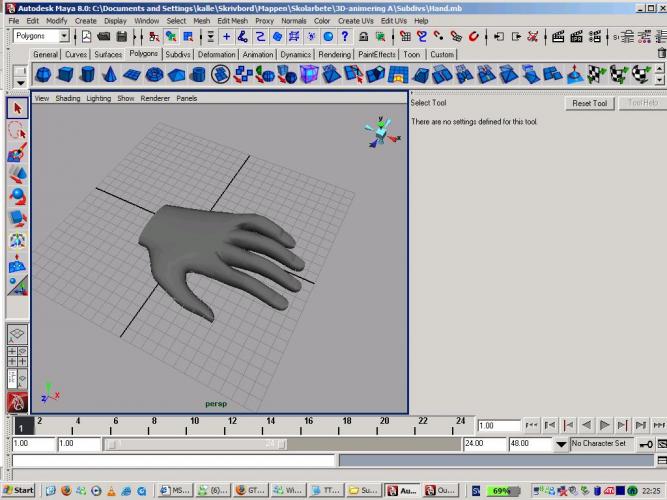Activate the Rotate tool in toolbox
The width and height of the screenshot is (667, 500).
pyautogui.click(x=17, y=197)
